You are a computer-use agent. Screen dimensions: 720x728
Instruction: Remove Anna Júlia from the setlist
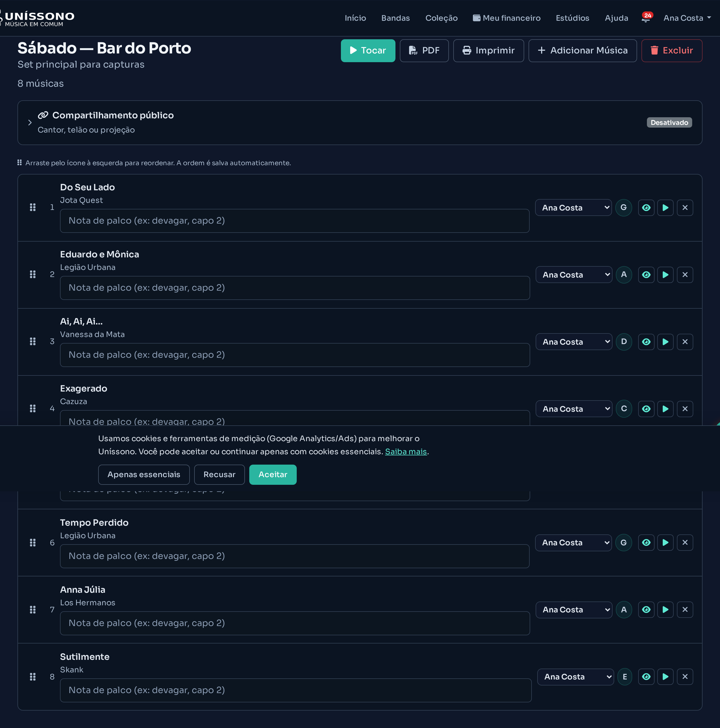coord(685,610)
